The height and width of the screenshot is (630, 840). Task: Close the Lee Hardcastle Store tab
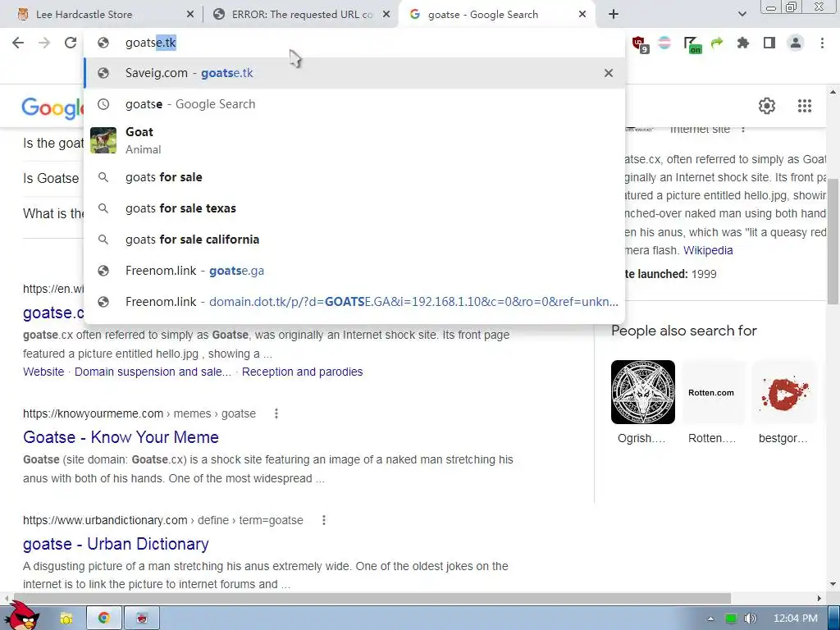click(x=190, y=15)
